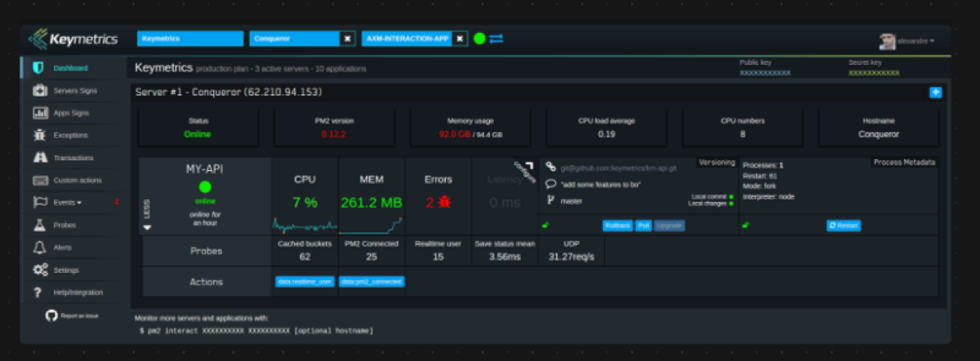The height and width of the screenshot is (361, 980).
Task: Click the Public key value
Action: click(x=765, y=72)
